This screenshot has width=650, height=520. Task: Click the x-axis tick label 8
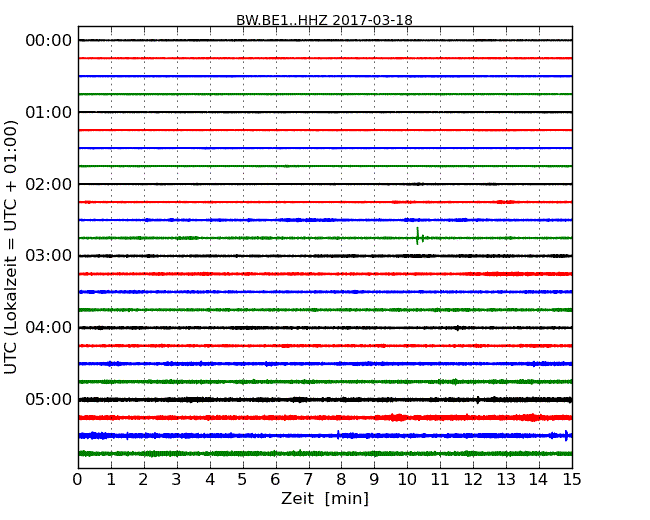pos(341,480)
